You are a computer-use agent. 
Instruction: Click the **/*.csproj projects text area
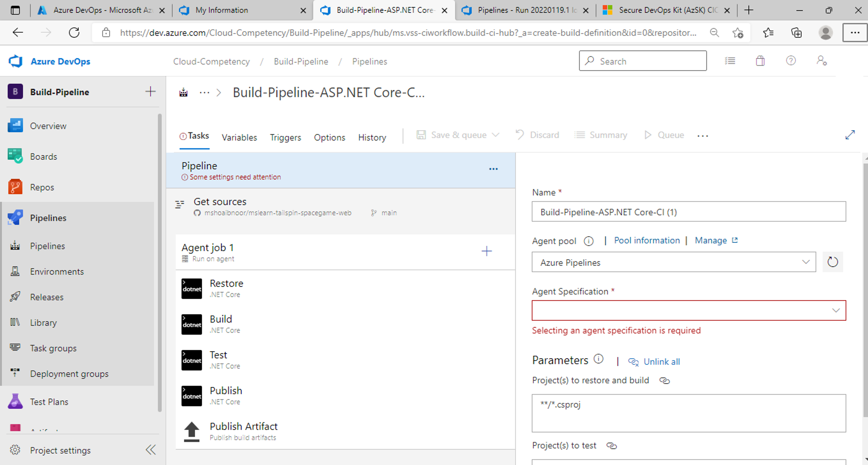[x=689, y=413]
